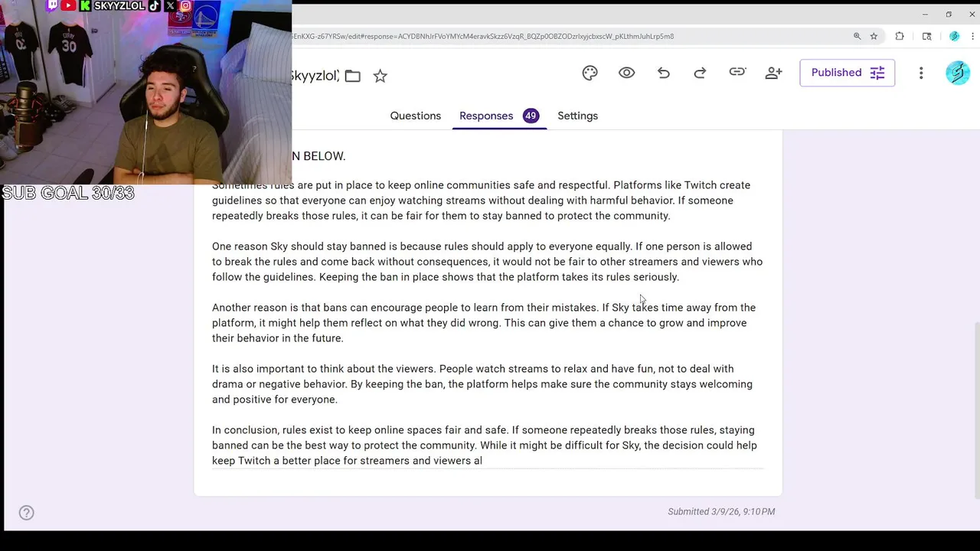This screenshot has width=980, height=551.
Task: Click the Twitch icon in stream overlay
Action: tap(52, 5)
